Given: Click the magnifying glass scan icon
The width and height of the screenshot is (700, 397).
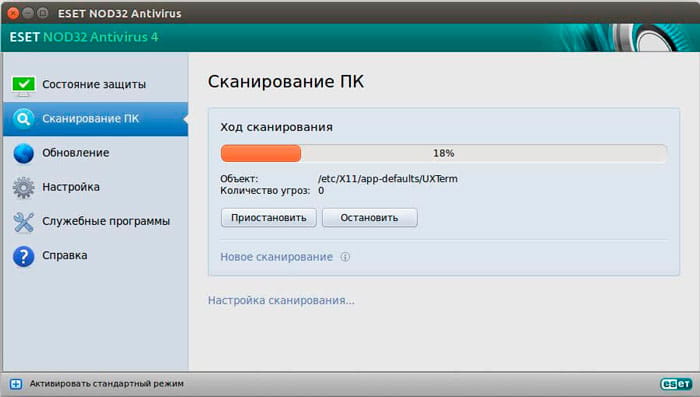Looking at the screenshot, I should [23, 119].
